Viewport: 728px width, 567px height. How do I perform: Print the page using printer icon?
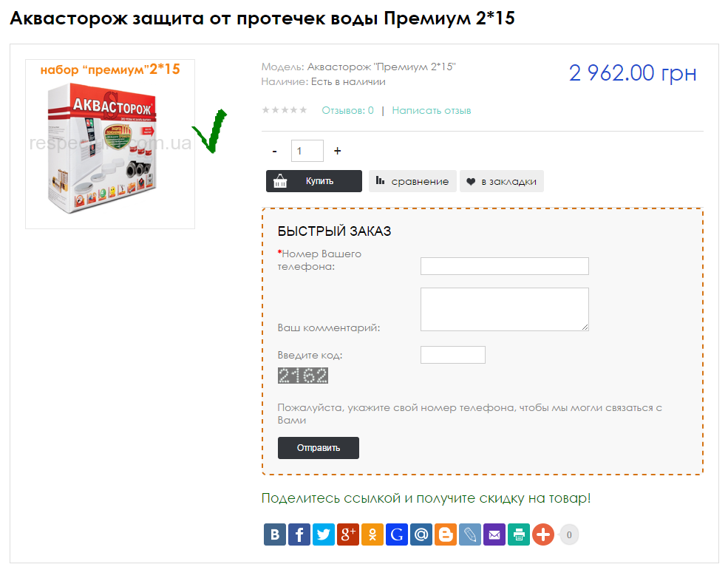click(519, 534)
